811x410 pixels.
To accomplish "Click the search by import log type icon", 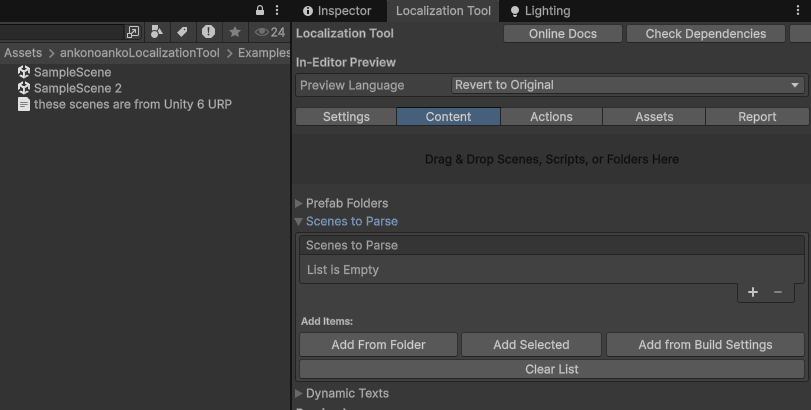I will pyautogui.click(x=208, y=32).
